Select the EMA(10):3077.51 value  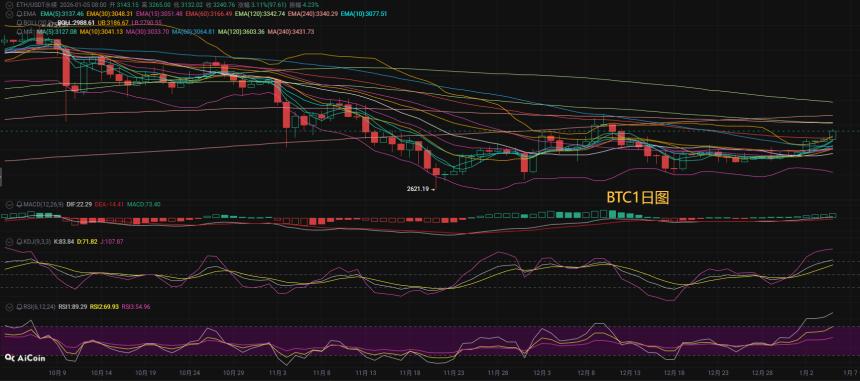click(364, 14)
